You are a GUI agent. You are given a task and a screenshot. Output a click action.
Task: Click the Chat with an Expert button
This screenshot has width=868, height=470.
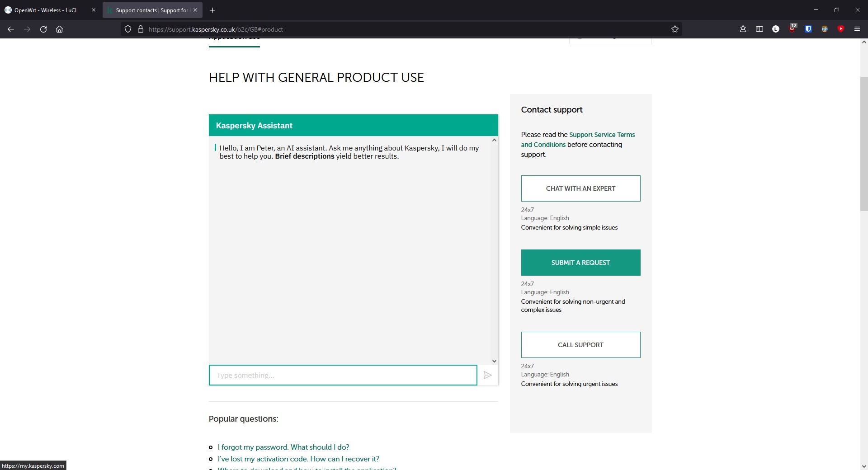click(580, 188)
